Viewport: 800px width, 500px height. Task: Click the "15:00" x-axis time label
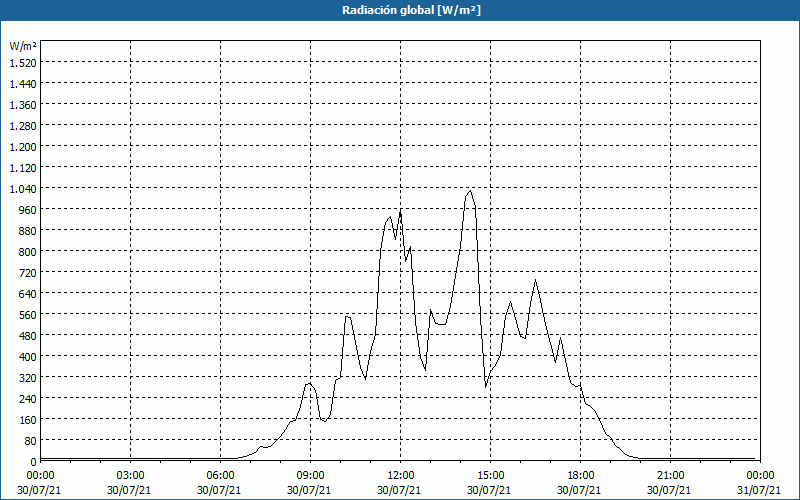[490, 476]
